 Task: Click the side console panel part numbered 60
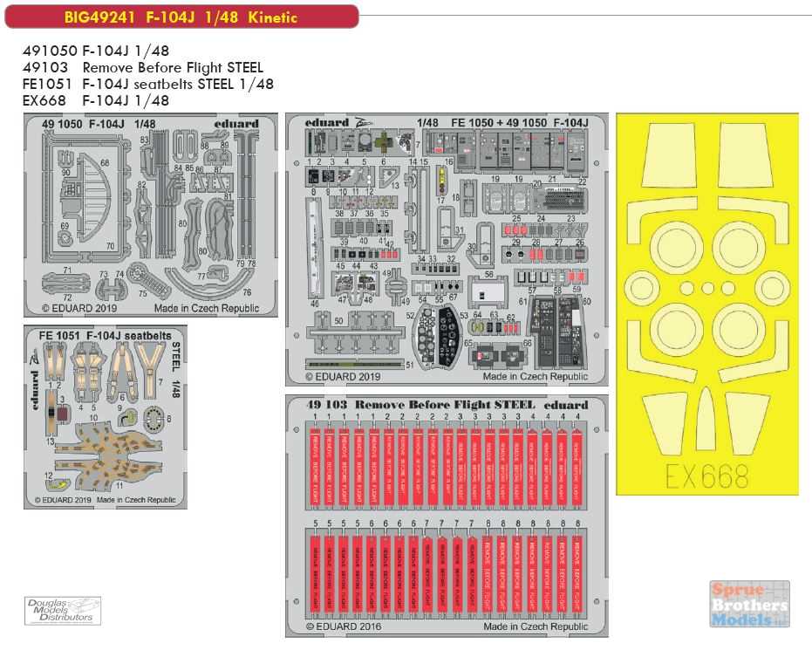[571, 332]
